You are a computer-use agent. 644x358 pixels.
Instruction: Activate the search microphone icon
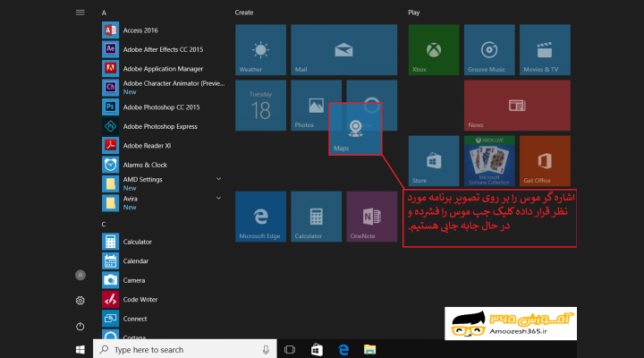tap(266, 349)
